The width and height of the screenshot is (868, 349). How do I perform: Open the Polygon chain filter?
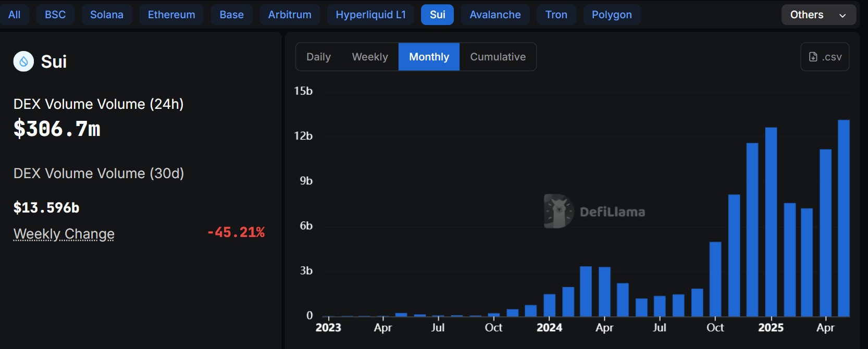tap(612, 15)
